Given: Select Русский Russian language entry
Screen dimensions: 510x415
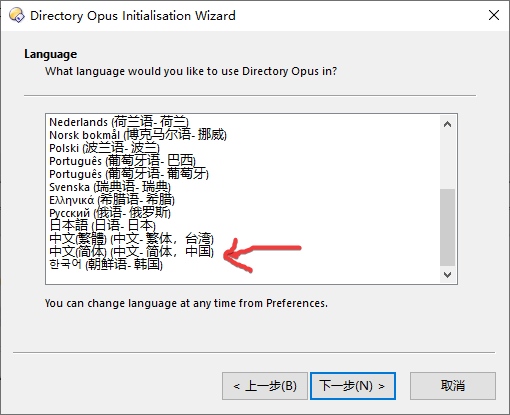Looking at the screenshot, I should (110, 213).
